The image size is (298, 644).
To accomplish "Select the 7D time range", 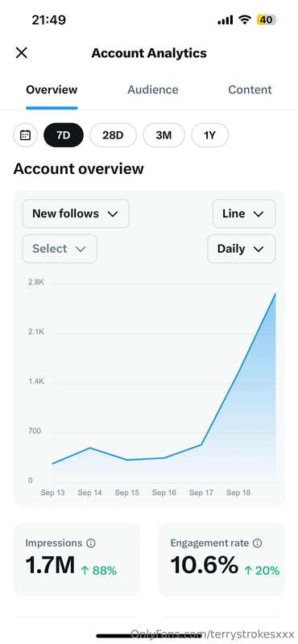I will 64,135.
